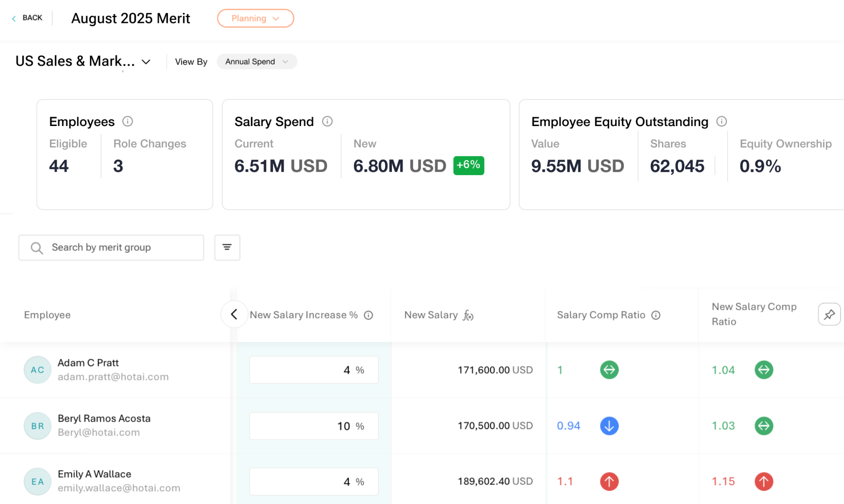Screen dimensions: 844x504
Task: Click the 0.9% equity ownership value
Action: pyautogui.click(x=760, y=166)
